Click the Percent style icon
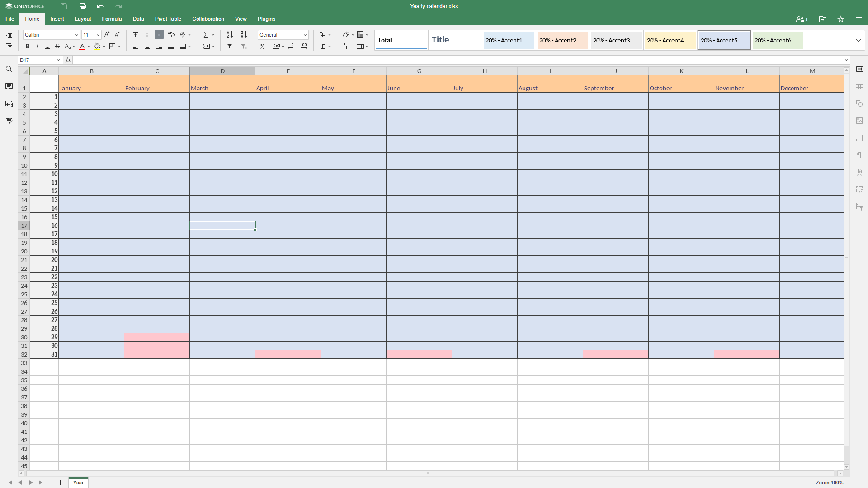 point(262,47)
